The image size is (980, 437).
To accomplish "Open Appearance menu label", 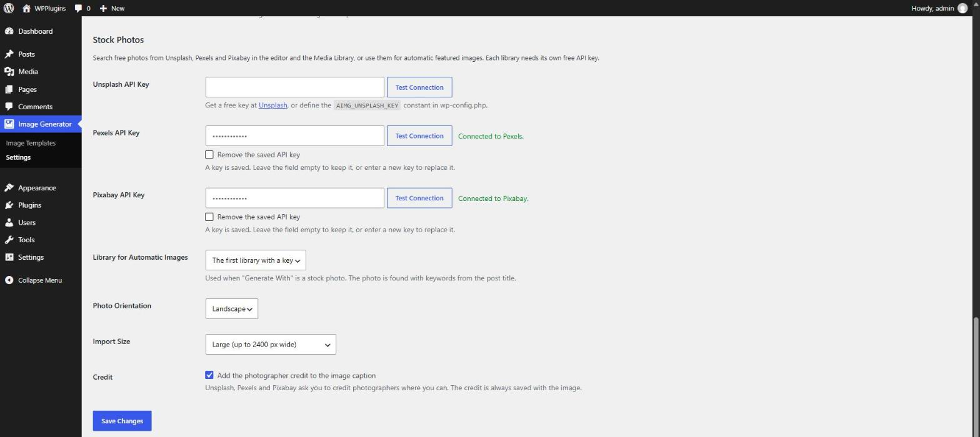I will tap(37, 188).
